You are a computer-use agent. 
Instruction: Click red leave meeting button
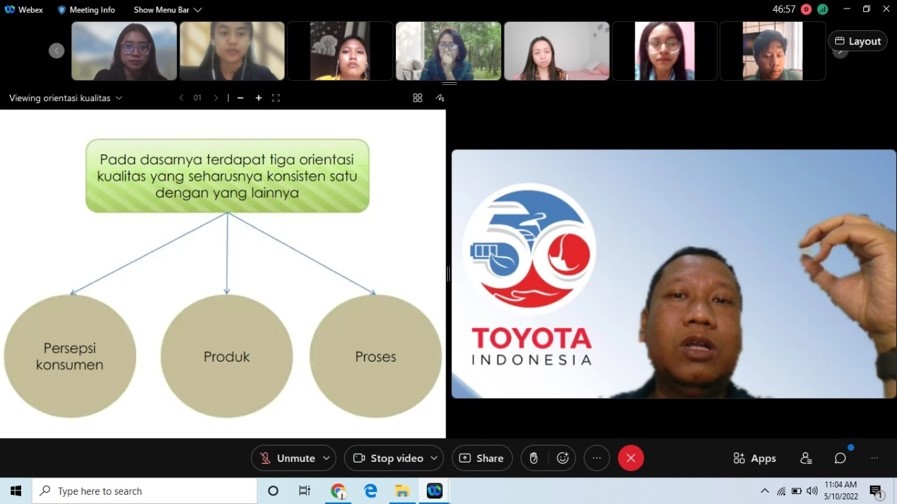point(630,458)
